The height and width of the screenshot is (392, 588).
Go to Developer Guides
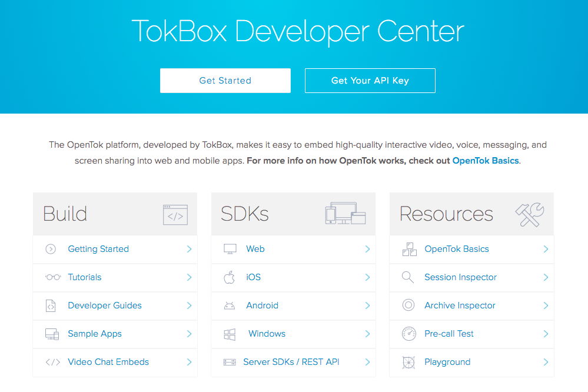(x=105, y=305)
